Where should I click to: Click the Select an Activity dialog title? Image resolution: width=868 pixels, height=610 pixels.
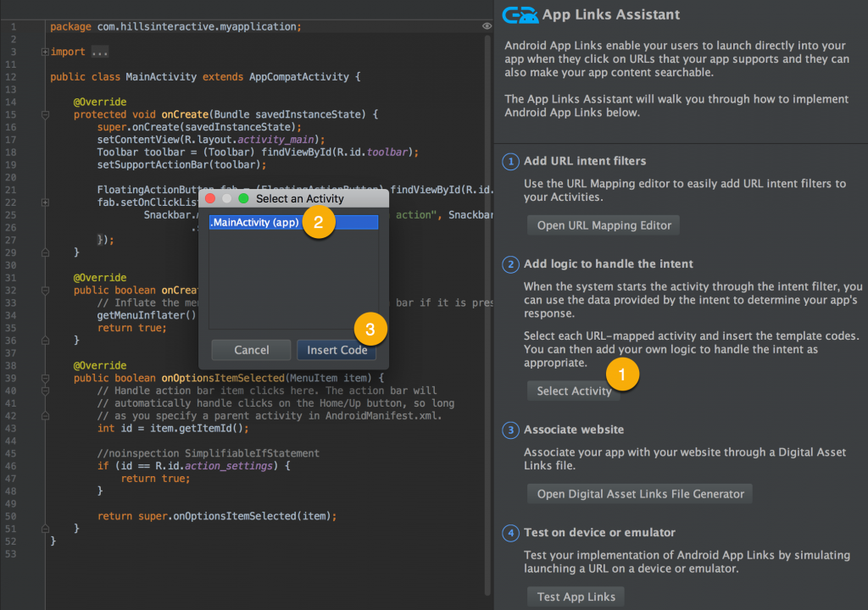299,199
